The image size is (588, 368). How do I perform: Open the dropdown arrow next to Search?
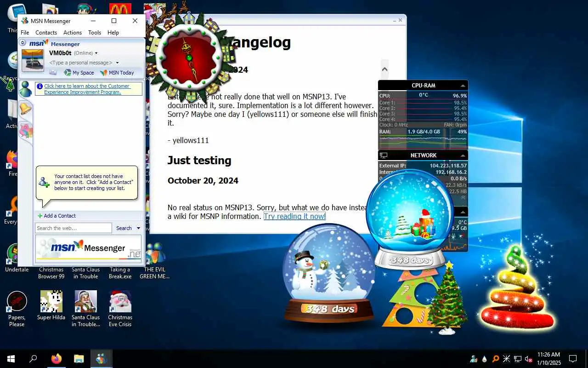point(138,228)
